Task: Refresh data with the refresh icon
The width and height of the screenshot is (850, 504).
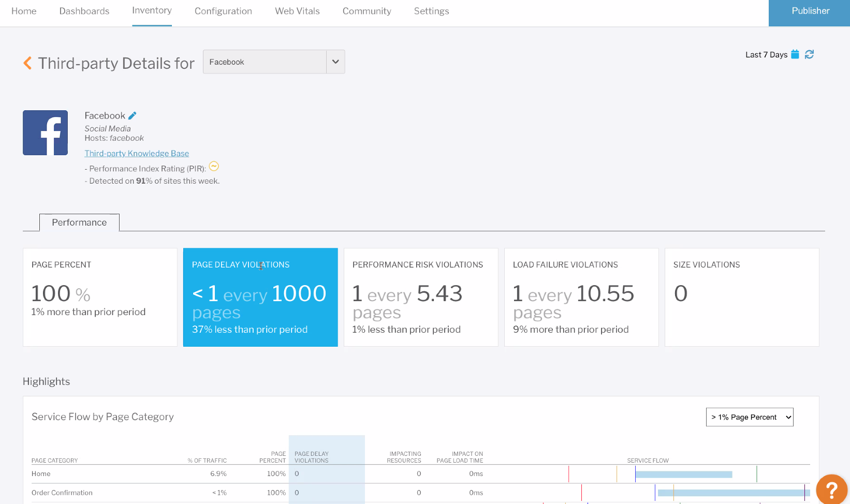Action: pos(810,54)
